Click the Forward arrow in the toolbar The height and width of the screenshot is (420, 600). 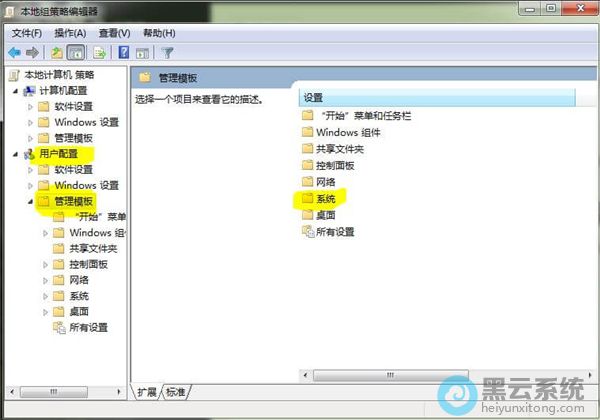pos(33,52)
